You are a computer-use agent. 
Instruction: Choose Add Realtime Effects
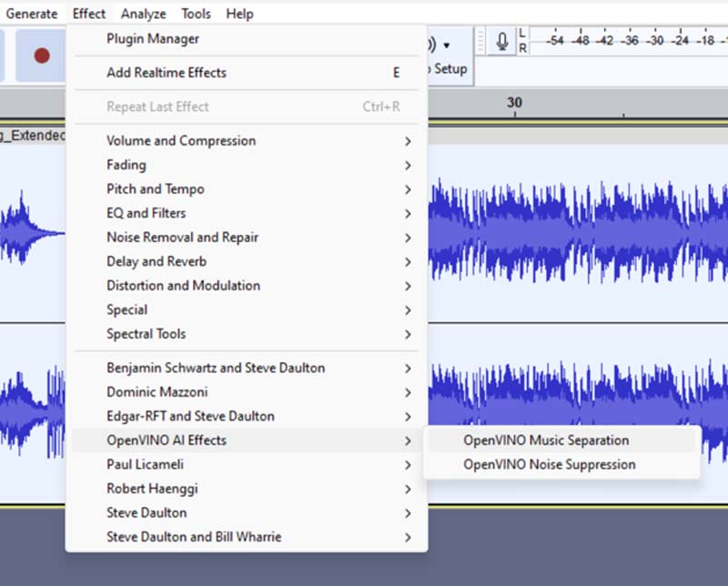pos(247,73)
